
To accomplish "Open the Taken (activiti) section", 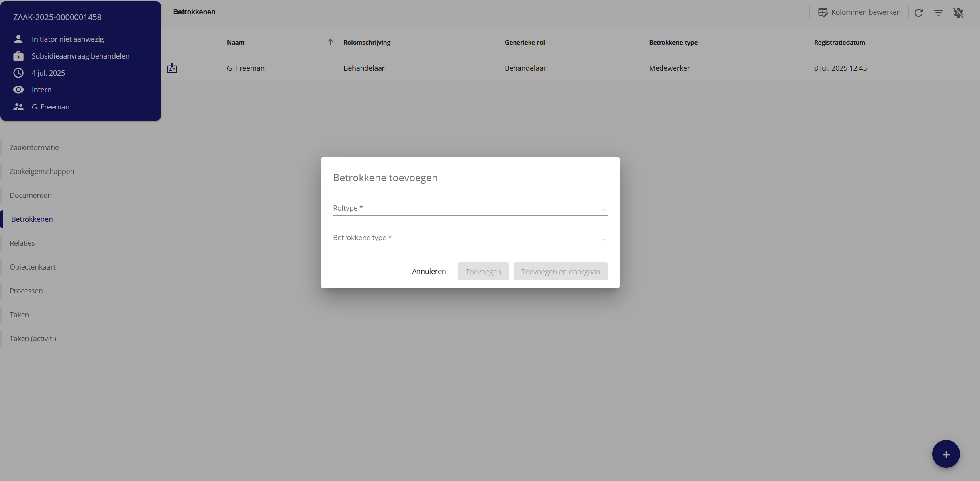I will [x=33, y=338].
